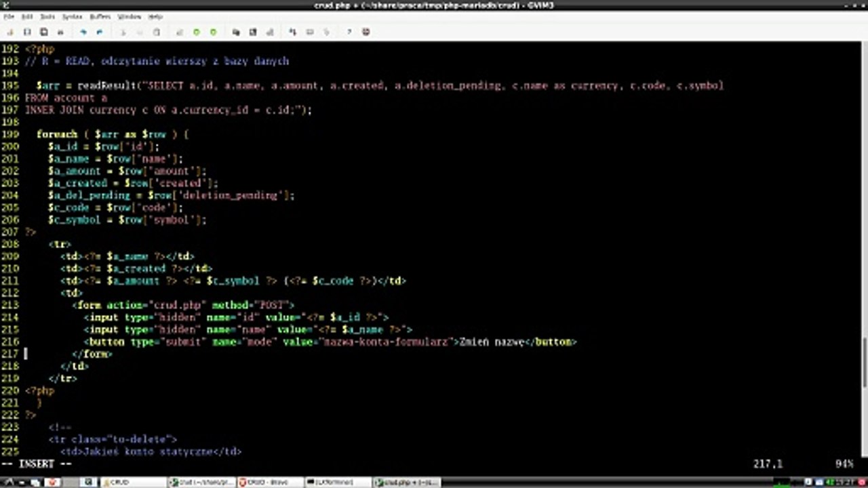Click the Copy toolbar icon

coord(140,32)
